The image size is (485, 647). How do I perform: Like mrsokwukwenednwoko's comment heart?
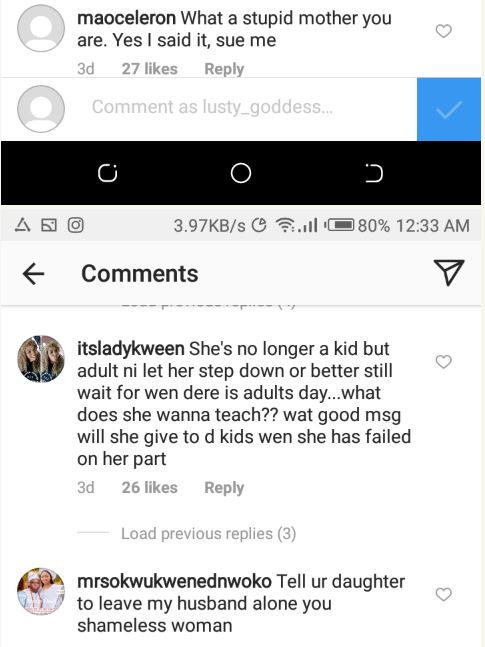point(444,594)
